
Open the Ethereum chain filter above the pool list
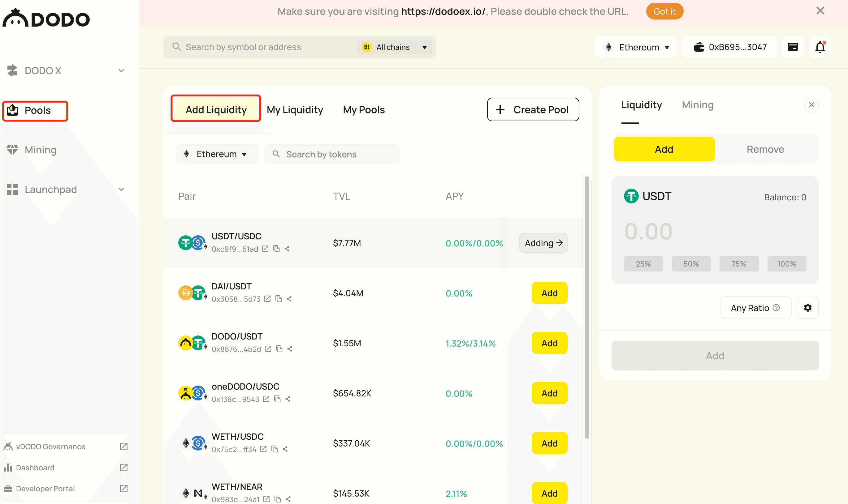coord(217,154)
